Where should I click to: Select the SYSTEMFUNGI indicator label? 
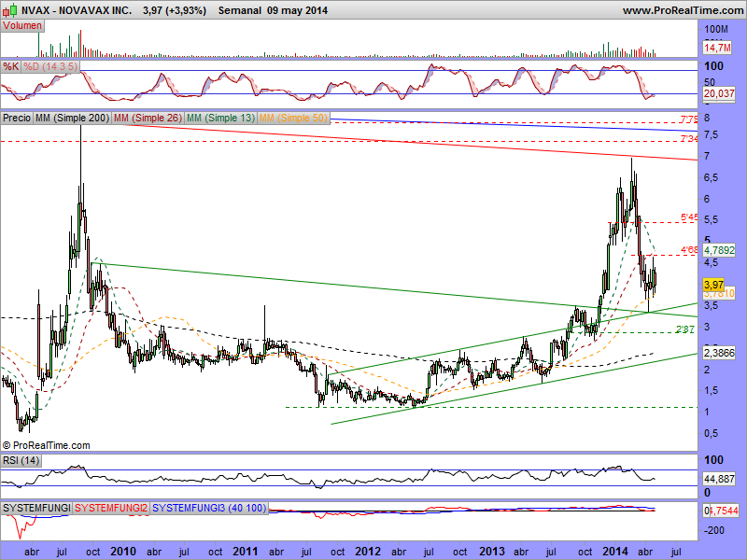36,508
